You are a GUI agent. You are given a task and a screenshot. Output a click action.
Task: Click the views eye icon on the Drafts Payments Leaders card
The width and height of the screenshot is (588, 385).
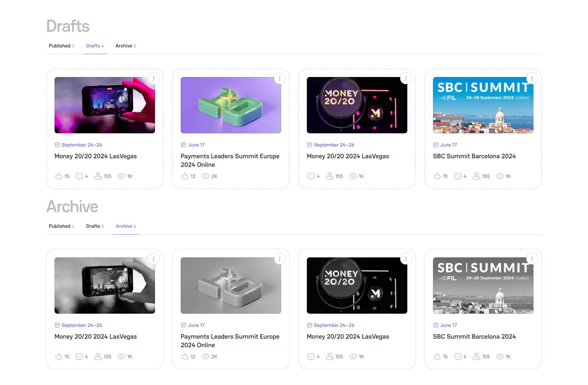(x=206, y=176)
